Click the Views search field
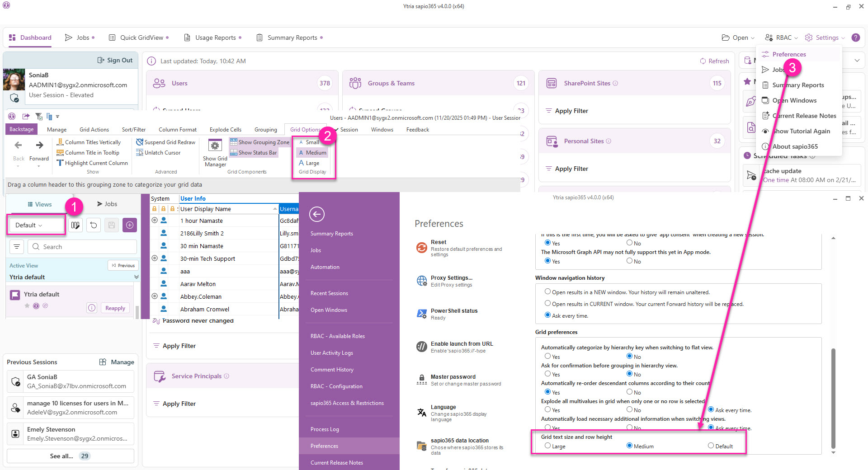Viewport: 868px width, 470px height. (82, 247)
